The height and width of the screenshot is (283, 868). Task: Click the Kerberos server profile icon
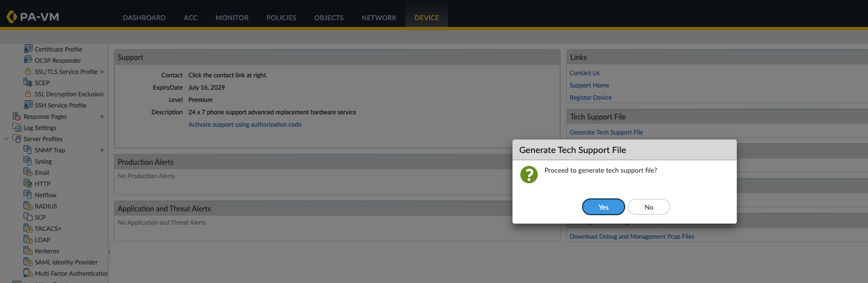pyautogui.click(x=28, y=251)
